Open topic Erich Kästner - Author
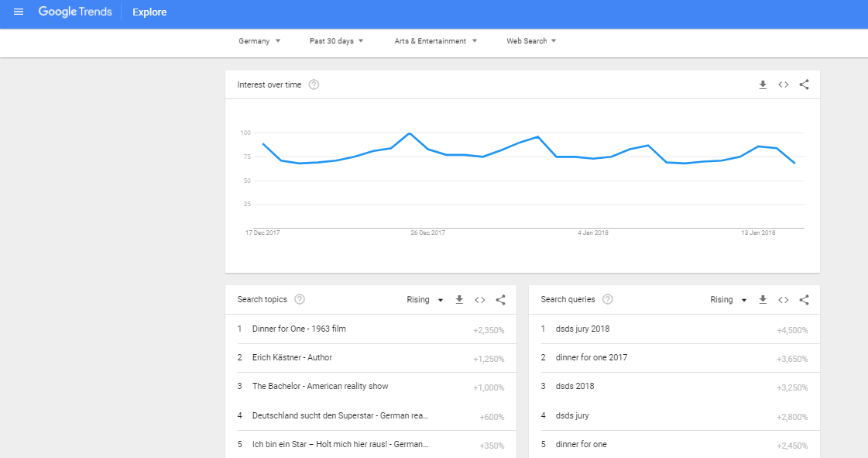 tap(292, 358)
